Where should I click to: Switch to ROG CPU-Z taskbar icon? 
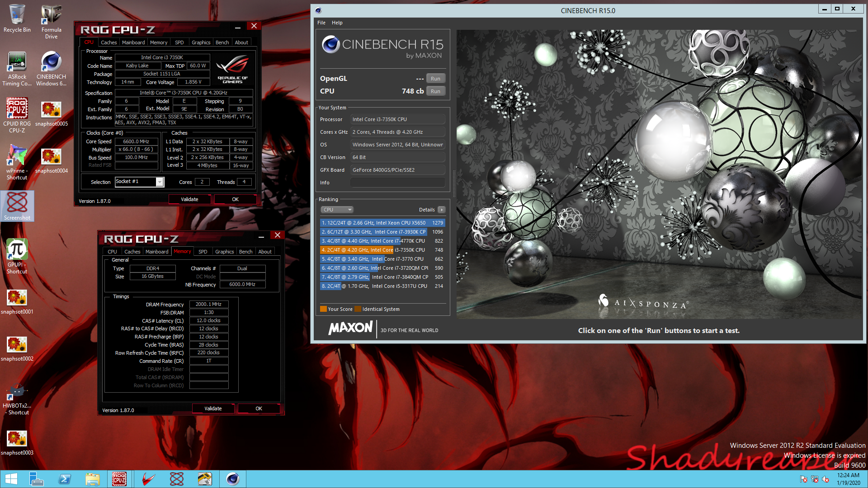tap(119, 479)
